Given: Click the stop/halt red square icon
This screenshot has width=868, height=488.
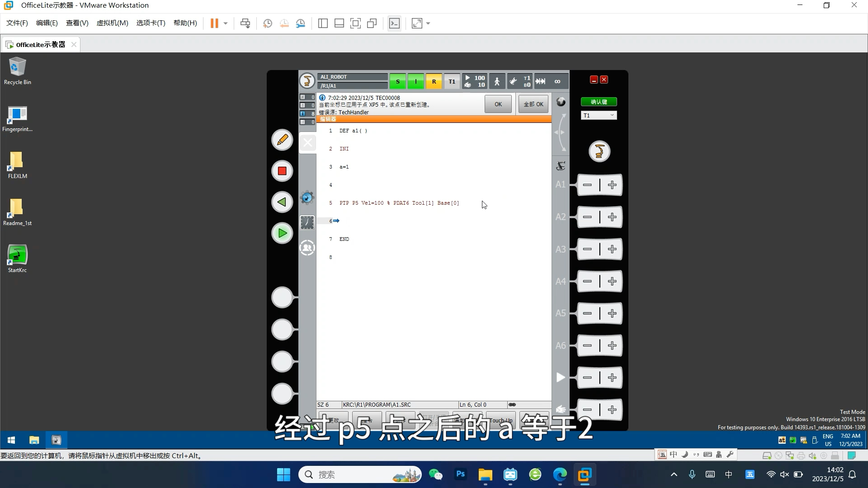Looking at the screenshot, I should [282, 171].
